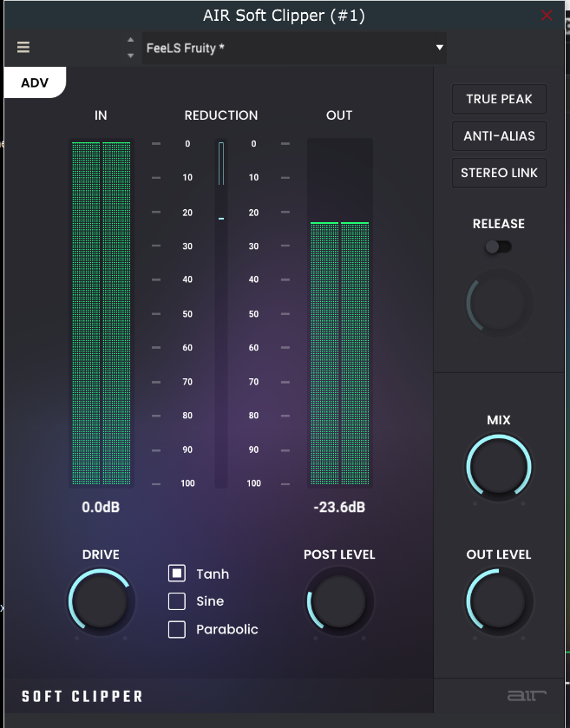Image resolution: width=570 pixels, height=728 pixels.
Task: Click the Sine label text
Action: [x=210, y=601]
